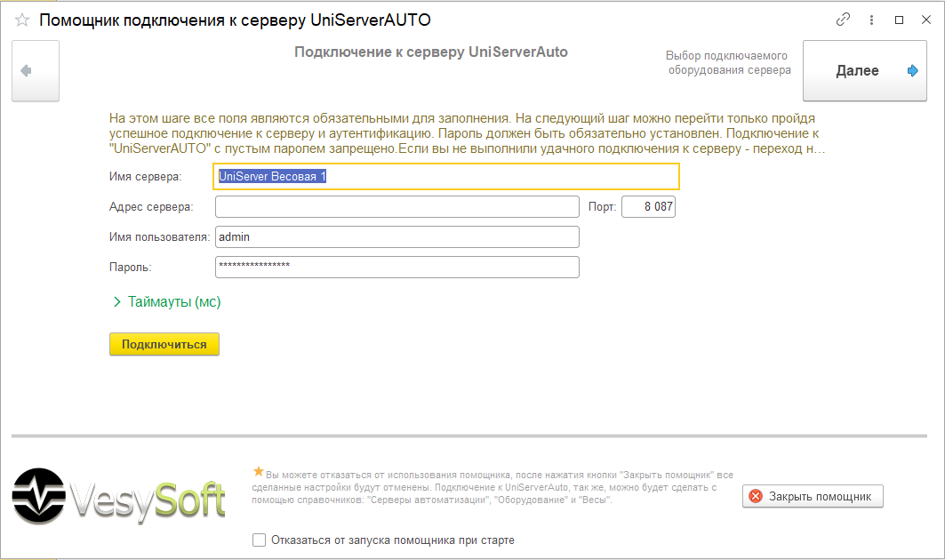The height and width of the screenshot is (560, 945).
Task: Click the Имя сервера input field
Action: pos(447,177)
